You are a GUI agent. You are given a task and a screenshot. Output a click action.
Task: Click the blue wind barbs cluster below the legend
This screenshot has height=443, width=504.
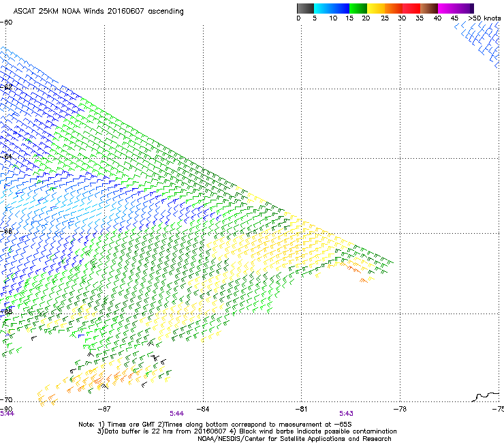point(478,43)
